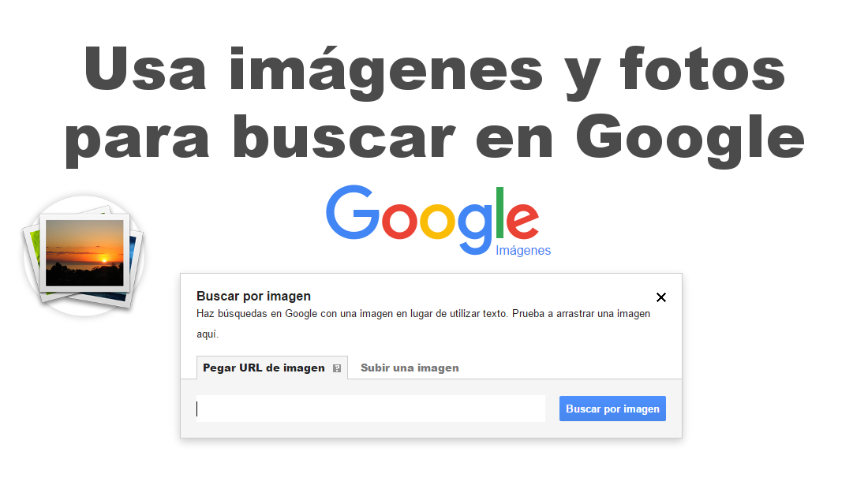This screenshot has height=489, width=868.
Task: Click the small 'Imágenes' label under logo
Action: coord(523,251)
